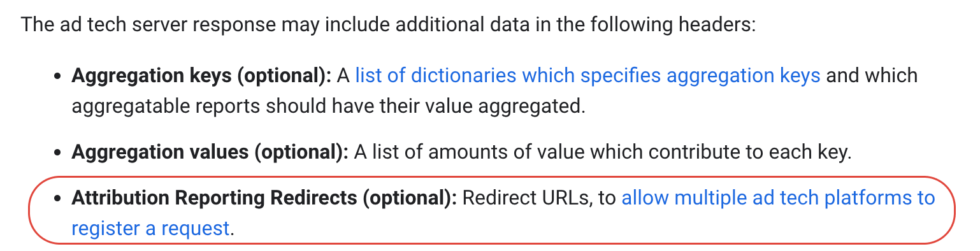
Task: Click the bullet dot before Aggregation values
Action: tap(57, 153)
